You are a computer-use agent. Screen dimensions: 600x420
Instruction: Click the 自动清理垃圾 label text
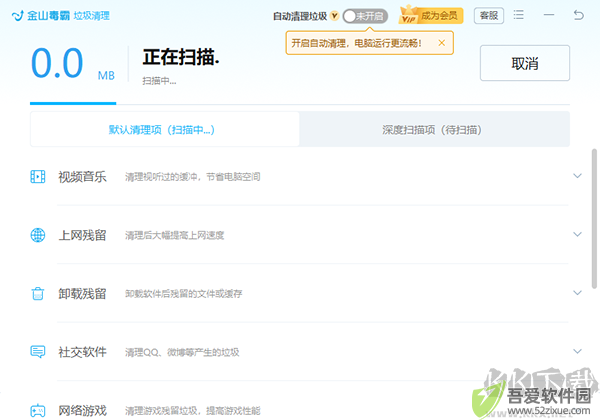pos(300,16)
